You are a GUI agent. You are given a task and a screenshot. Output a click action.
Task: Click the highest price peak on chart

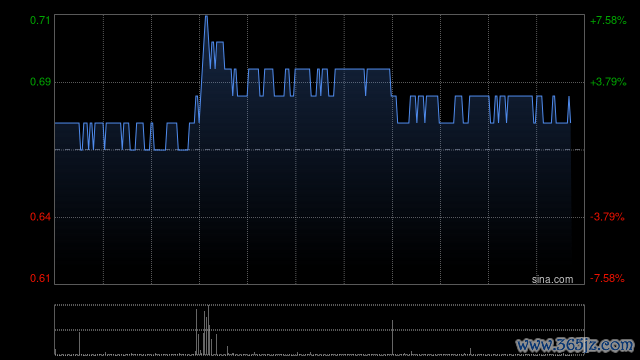[206, 17]
